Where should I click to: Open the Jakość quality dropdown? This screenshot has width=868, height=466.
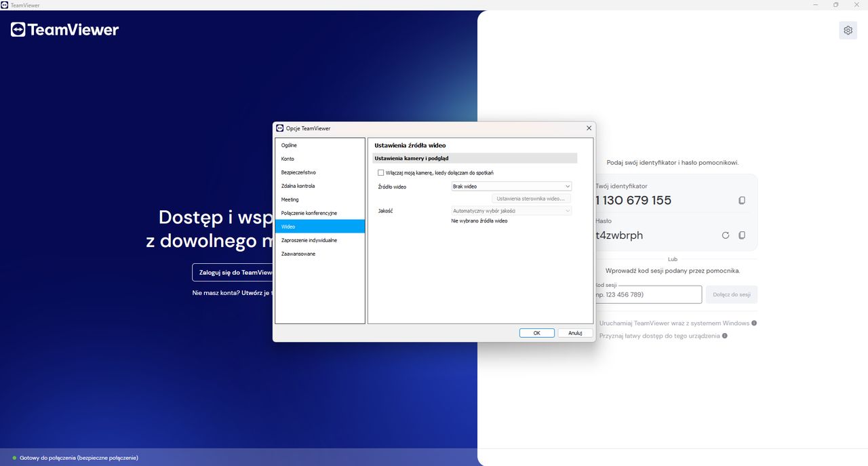[511, 211]
